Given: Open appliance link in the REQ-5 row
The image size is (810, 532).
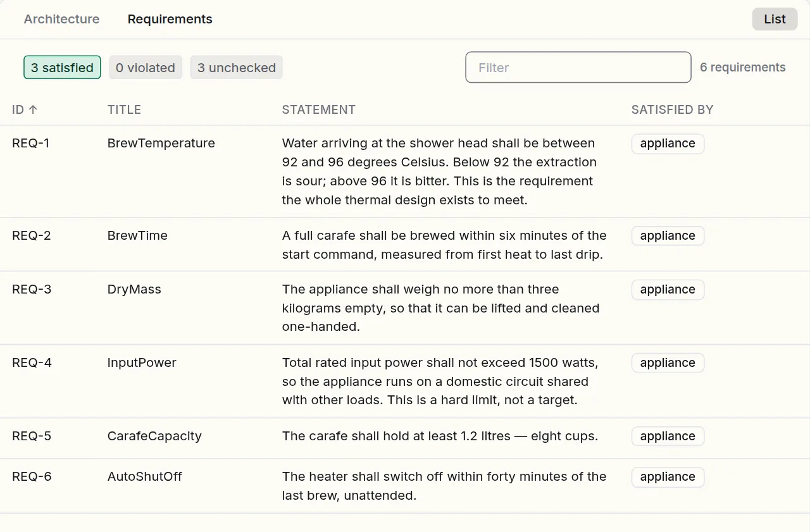Looking at the screenshot, I should pos(668,436).
